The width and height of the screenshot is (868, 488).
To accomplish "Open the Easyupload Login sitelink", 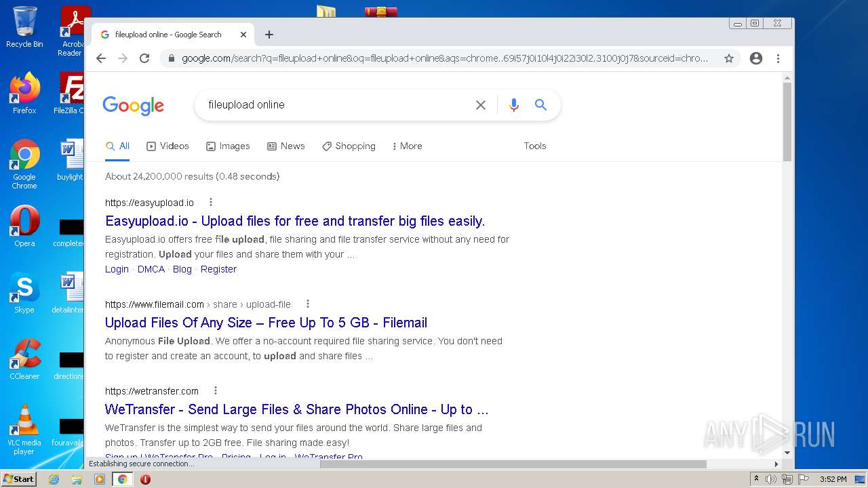I will (117, 269).
